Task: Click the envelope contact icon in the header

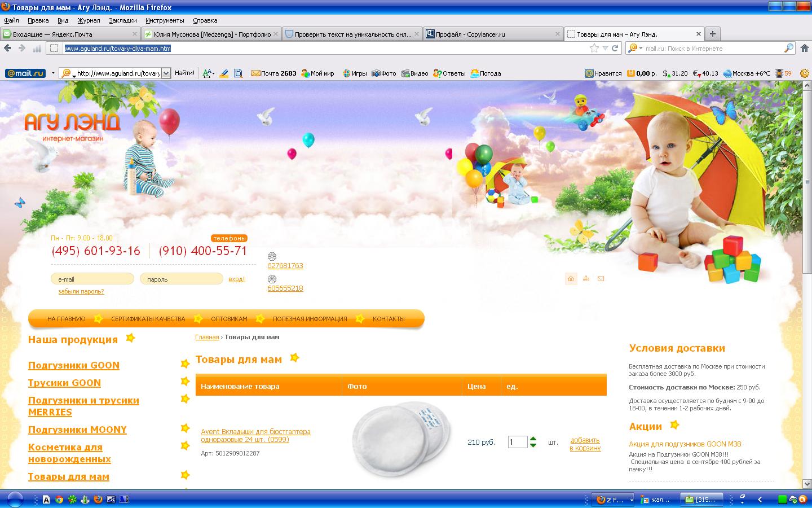Action: 601,278
